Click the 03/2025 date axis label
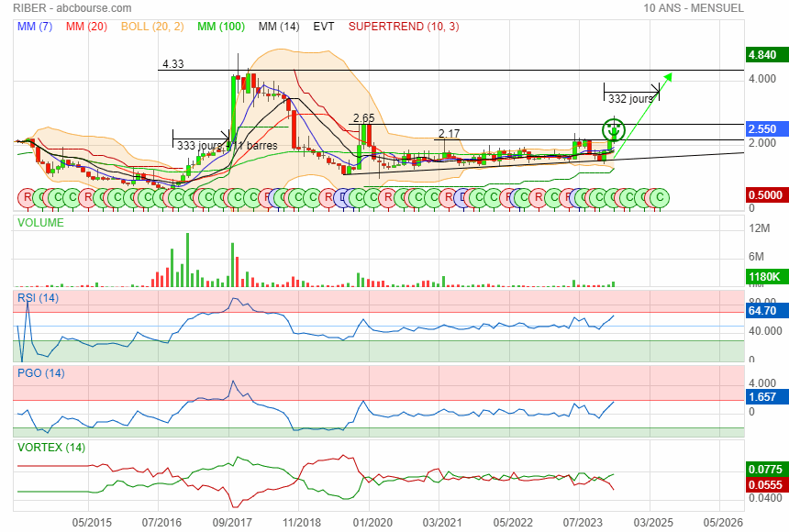The height and width of the screenshot is (532, 789). pos(653,523)
